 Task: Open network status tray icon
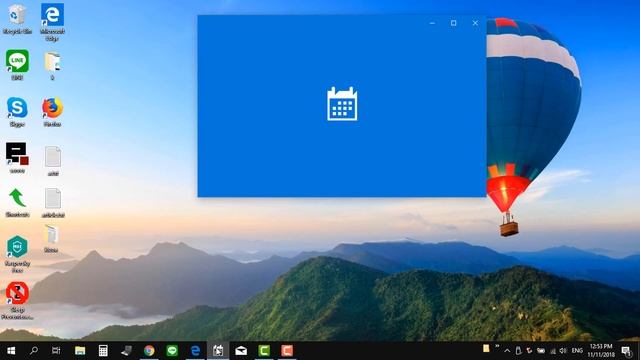pos(553,351)
